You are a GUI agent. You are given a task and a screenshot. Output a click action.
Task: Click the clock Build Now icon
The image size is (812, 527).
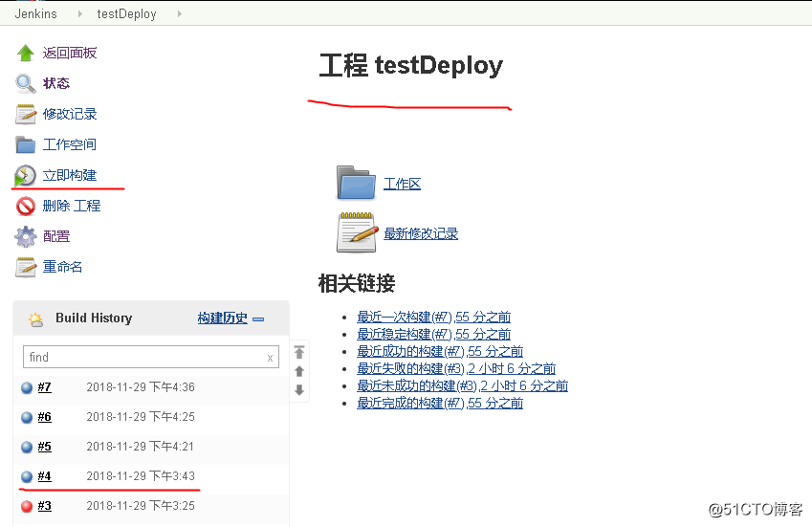pyautogui.click(x=25, y=175)
